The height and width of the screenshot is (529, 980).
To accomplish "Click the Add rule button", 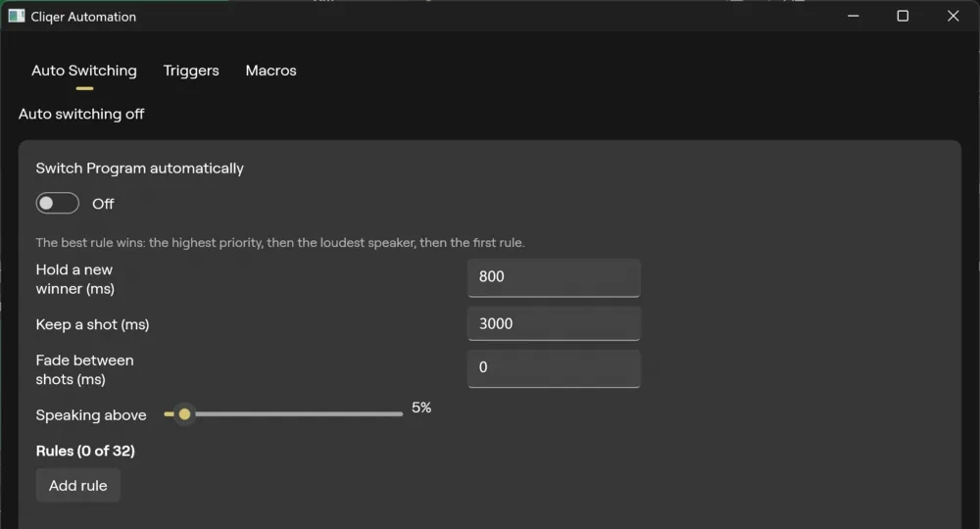I will click(78, 485).
